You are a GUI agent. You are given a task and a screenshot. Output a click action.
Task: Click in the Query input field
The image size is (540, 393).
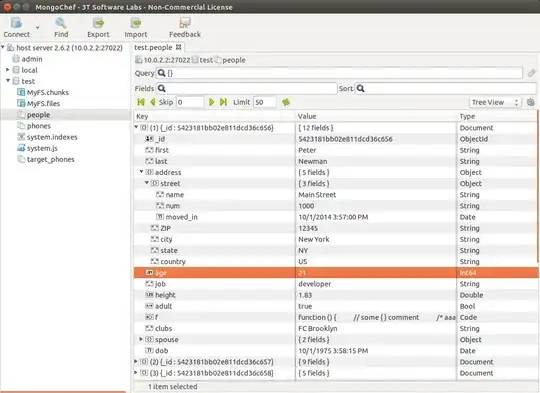pos(339,73)
